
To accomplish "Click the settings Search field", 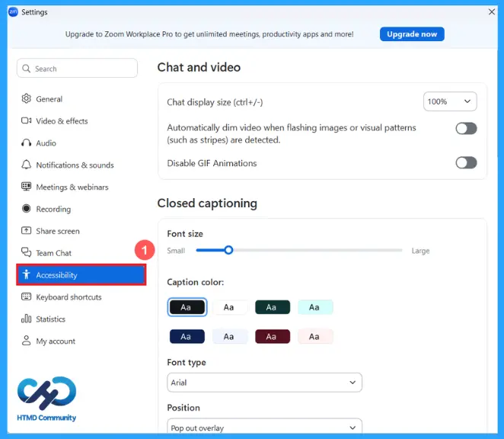I will [x=77, y=68].
